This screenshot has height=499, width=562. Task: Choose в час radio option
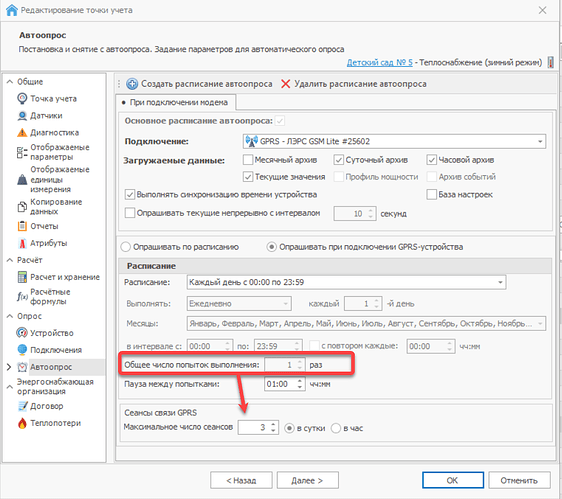[x=336, y=428]
